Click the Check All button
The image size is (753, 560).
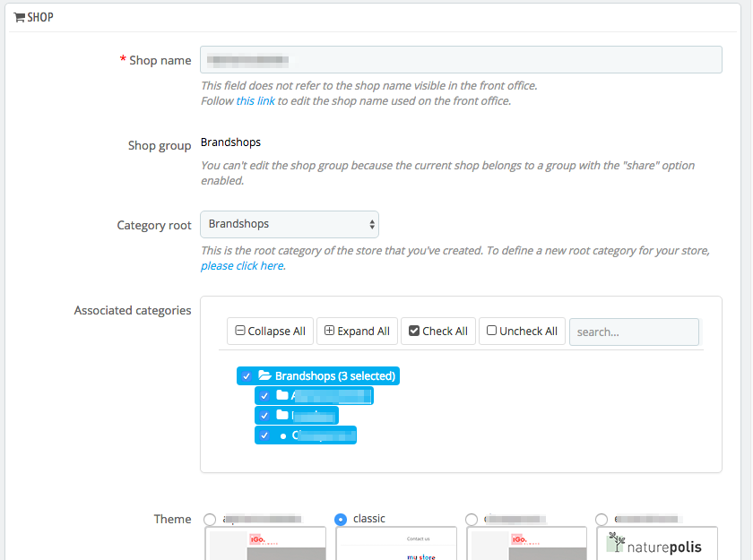(437, 331)
